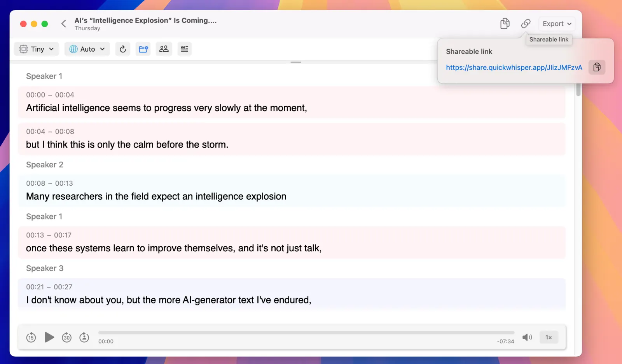
Task: Click timestamp 00:21 – 00:27
Action: pyautogui.click(x=49, y=287)
